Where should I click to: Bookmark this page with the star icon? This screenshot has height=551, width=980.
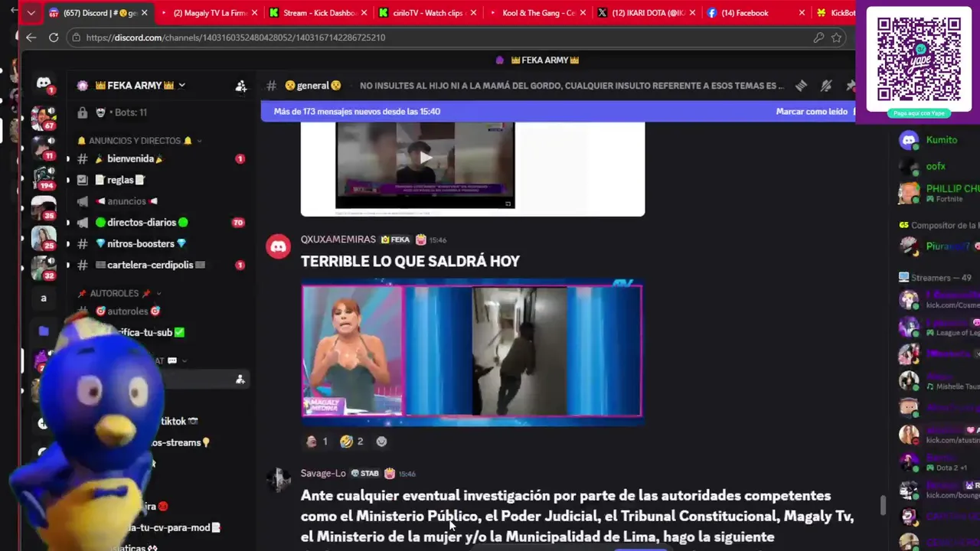click(837, 37)
